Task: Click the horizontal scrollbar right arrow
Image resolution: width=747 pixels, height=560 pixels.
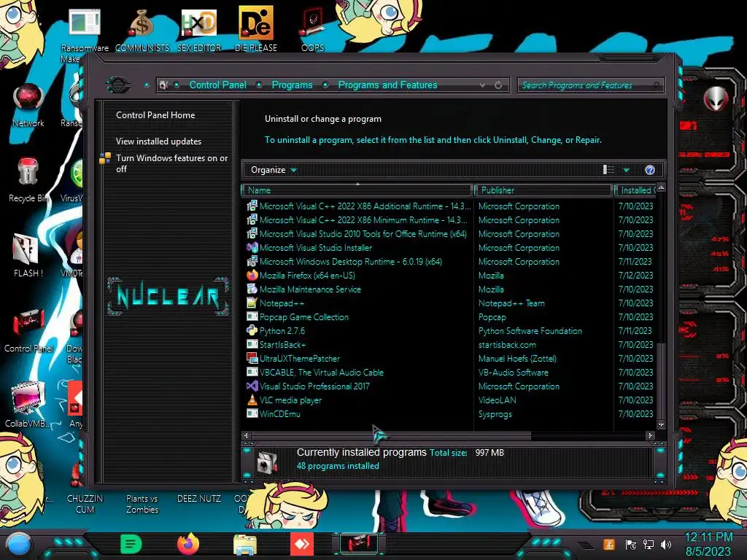Action: pyautogui.click(x=650, y=435)
